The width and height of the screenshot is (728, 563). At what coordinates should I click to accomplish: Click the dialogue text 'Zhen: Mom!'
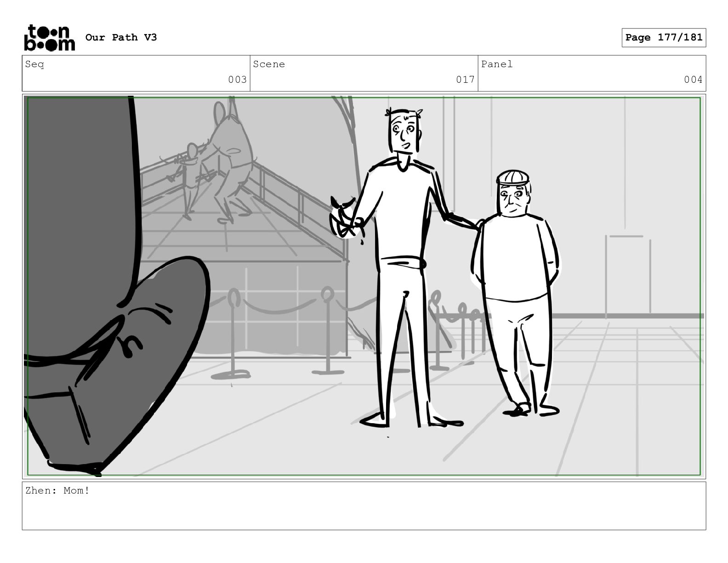[57, 490]
